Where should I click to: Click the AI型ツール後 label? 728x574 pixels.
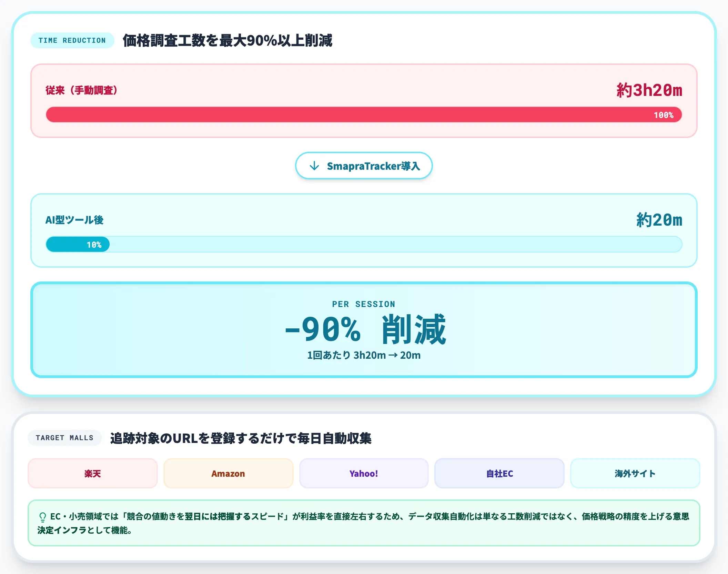(74, 220)
